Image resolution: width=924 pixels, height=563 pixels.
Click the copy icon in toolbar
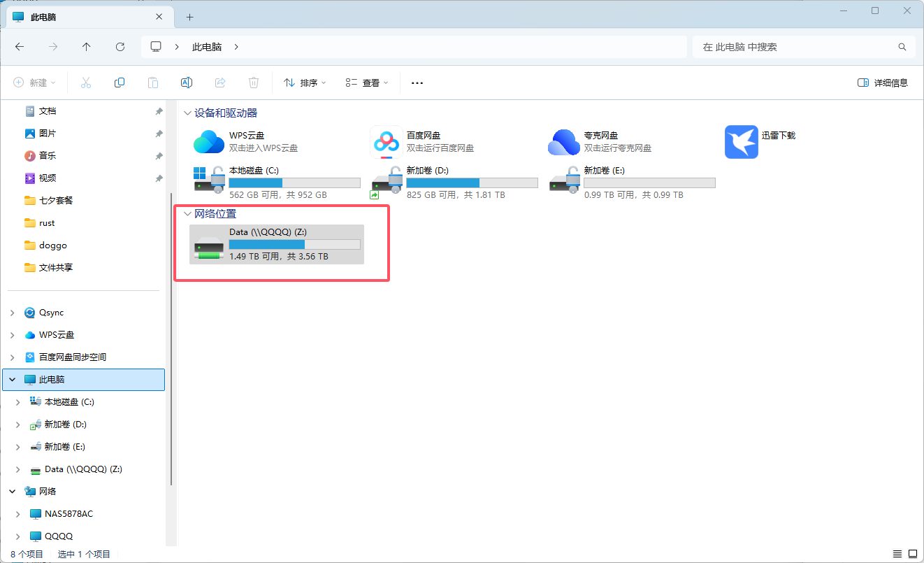[120, 83]
